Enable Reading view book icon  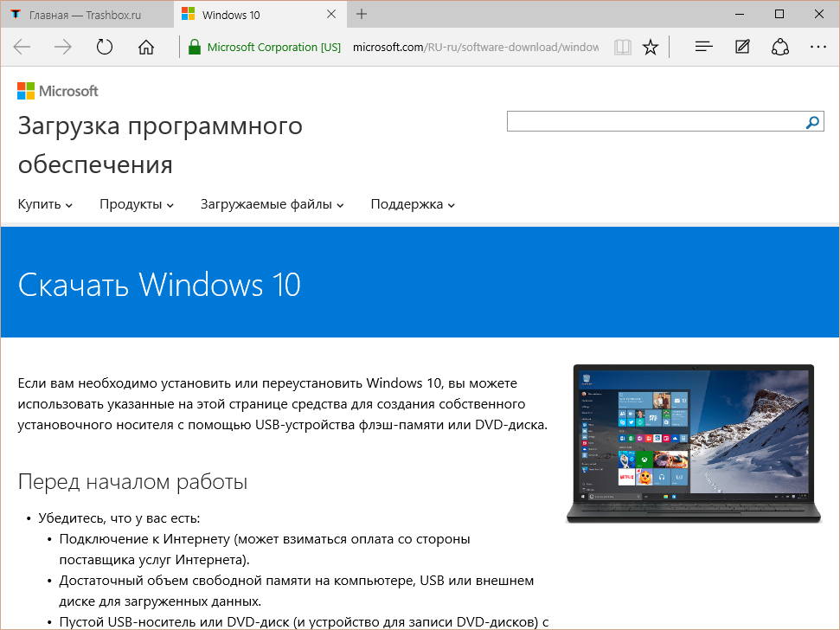622,48
